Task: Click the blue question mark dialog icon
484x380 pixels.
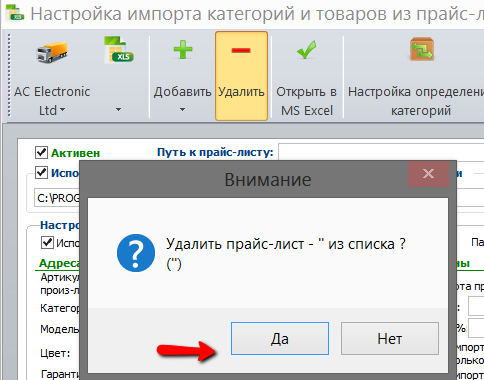Action: pos(136,253)
